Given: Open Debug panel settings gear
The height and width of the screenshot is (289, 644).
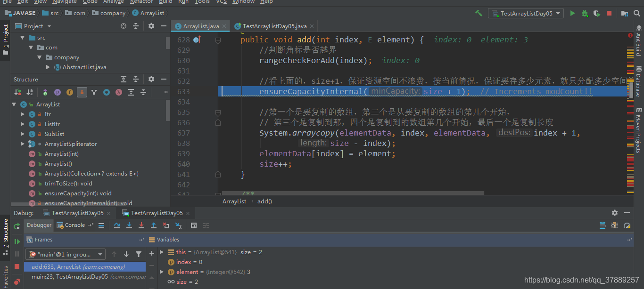Looking at the screenshot, I should point(615,213).
